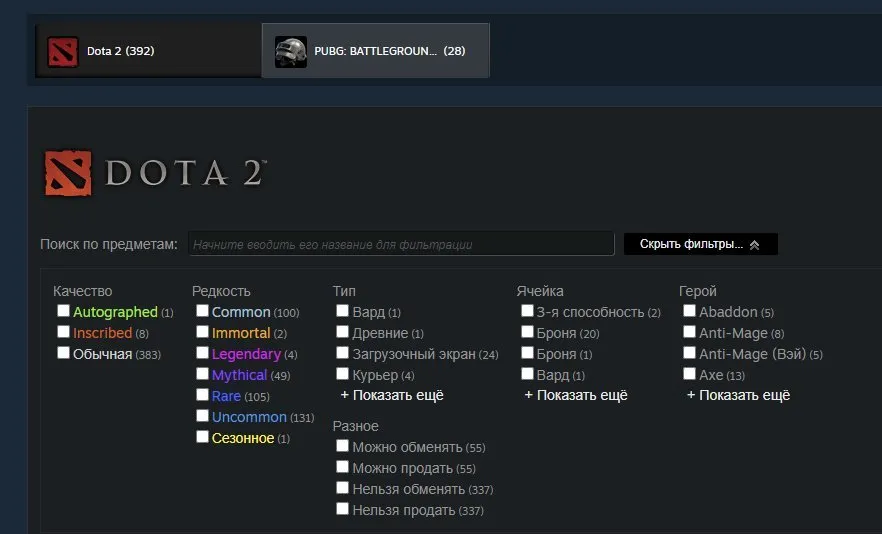Enable the Нельзя продать checkbox
Screen dimensions: 882x534
coord(343,509)
